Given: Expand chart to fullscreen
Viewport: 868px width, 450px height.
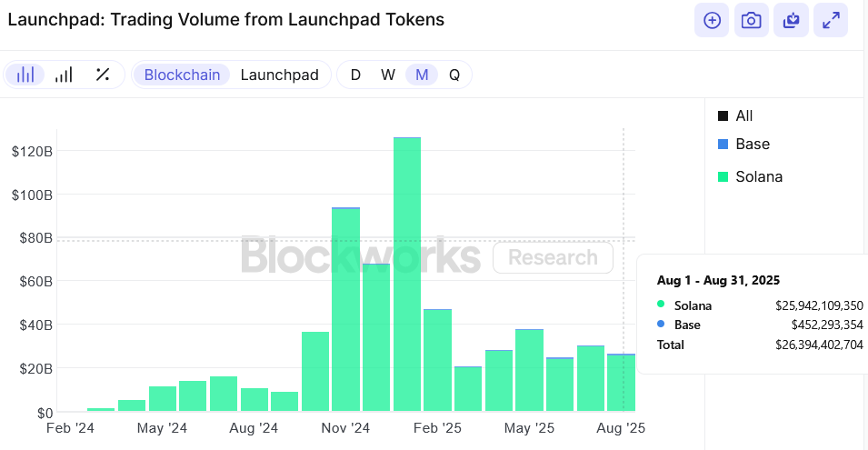Looking at the screenshot, I should point(831,21).
